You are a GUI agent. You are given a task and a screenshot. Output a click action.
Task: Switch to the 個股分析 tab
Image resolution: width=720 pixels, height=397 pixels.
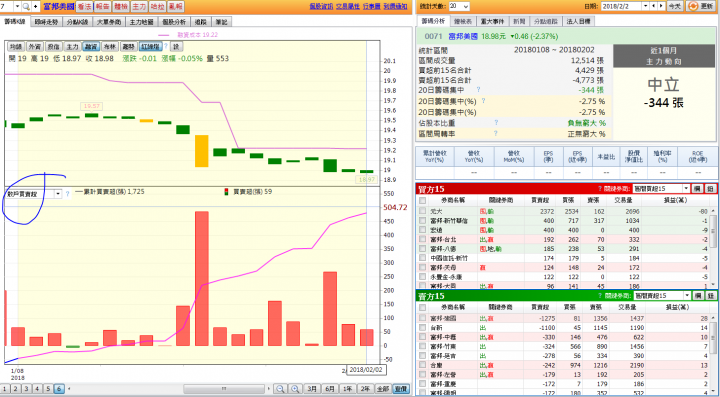coord(174,22)
